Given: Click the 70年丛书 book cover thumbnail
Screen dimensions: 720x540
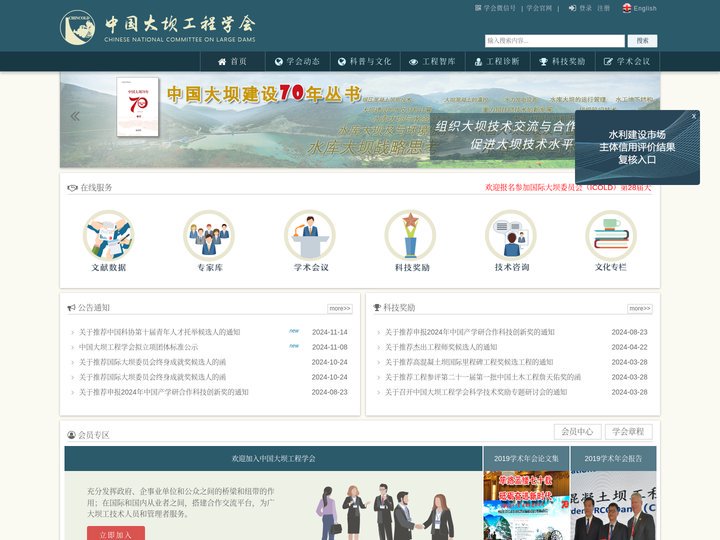Looking at the screenshot, I should (138, 107).
